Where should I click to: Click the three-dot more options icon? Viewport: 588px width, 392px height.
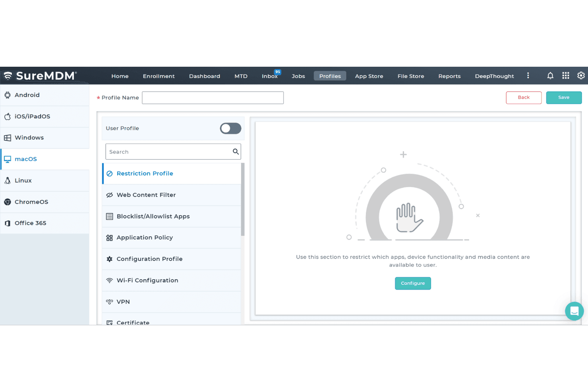(528, 75)
